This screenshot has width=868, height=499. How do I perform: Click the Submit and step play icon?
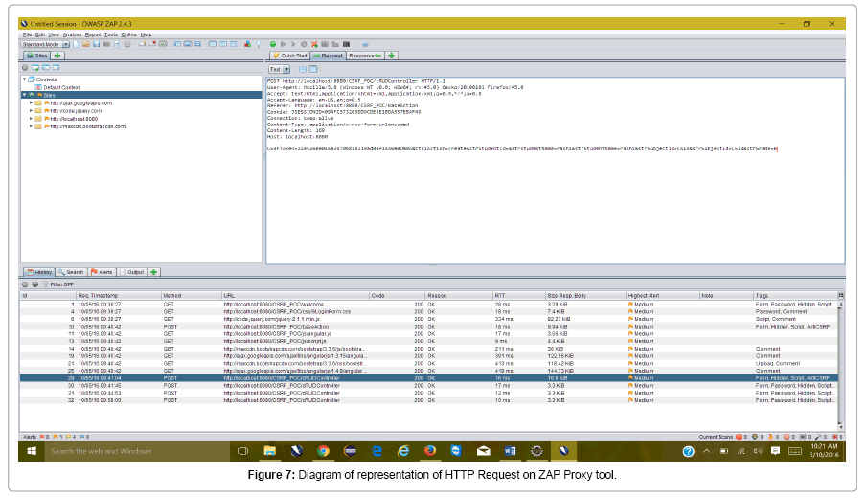[283, 44]
